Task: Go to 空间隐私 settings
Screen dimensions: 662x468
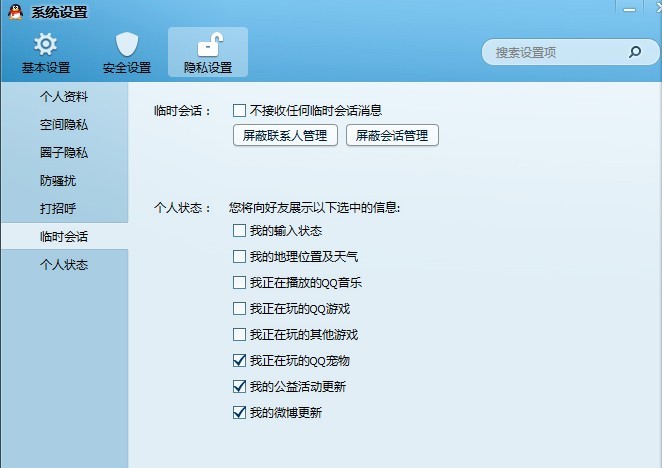Action: click(64, 125)
